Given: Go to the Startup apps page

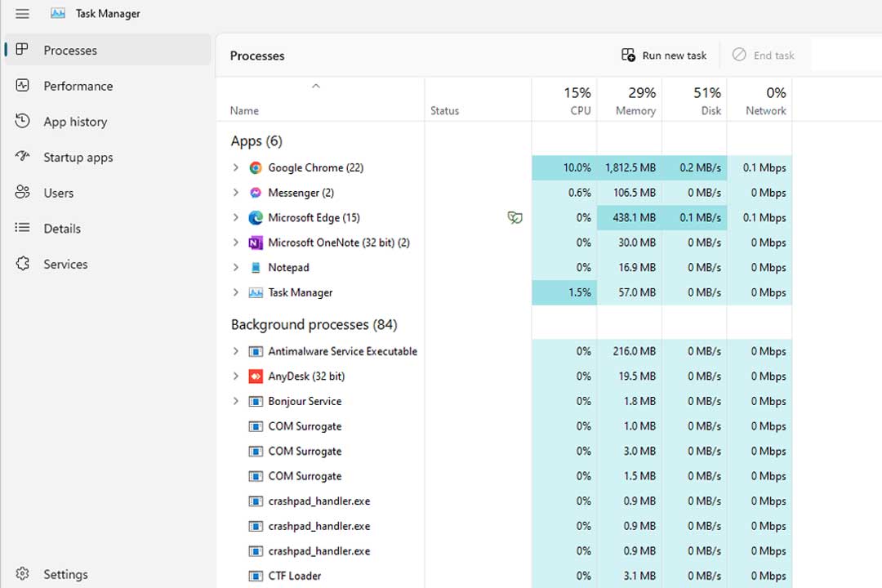Looking at the screenshot, I should click(x=108, y=157).
